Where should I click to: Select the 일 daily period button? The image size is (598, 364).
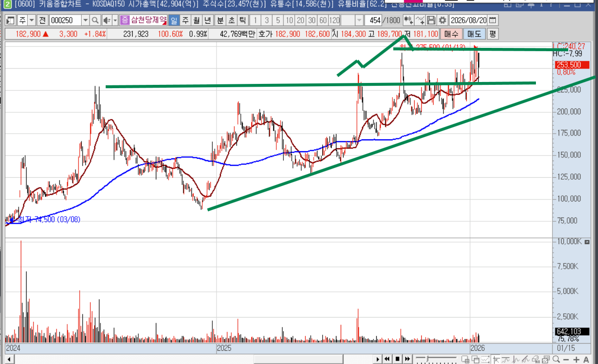tap(173, 20)
